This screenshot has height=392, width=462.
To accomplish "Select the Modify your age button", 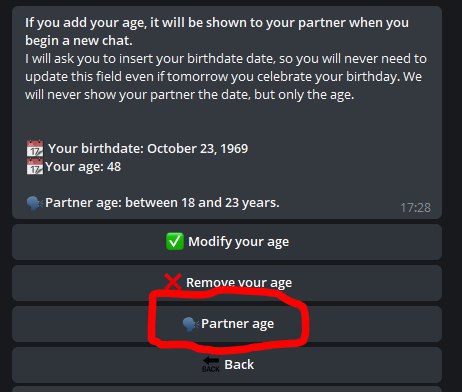I will (x=227, y=242).
